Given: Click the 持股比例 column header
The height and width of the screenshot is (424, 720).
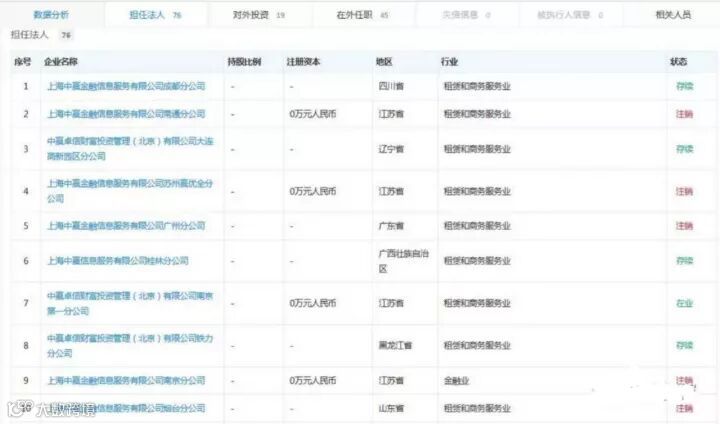Looking at the screenshot, I should coord(244,62).
